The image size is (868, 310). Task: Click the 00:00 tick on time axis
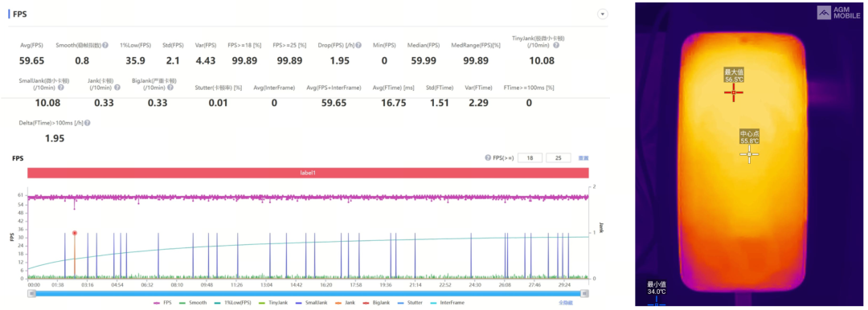point(34,284)
